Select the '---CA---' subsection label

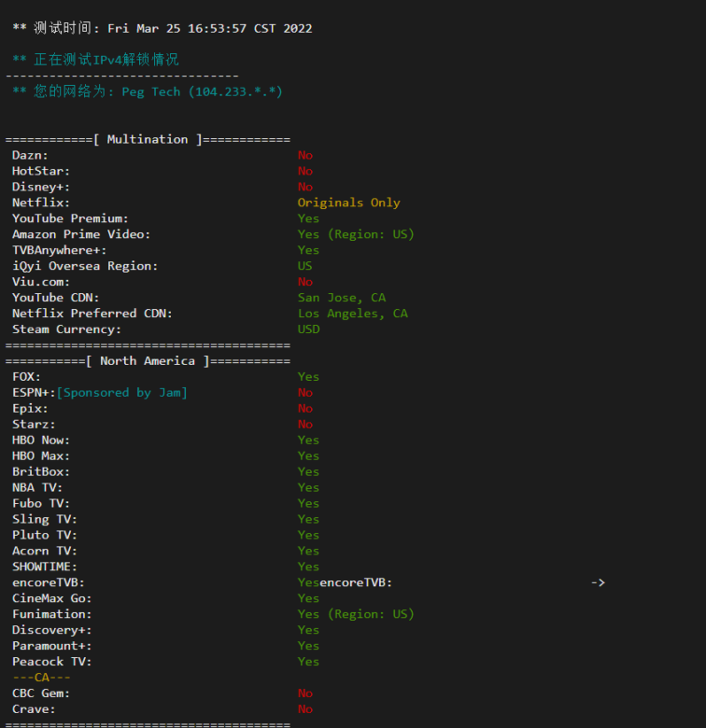[41, 678]
